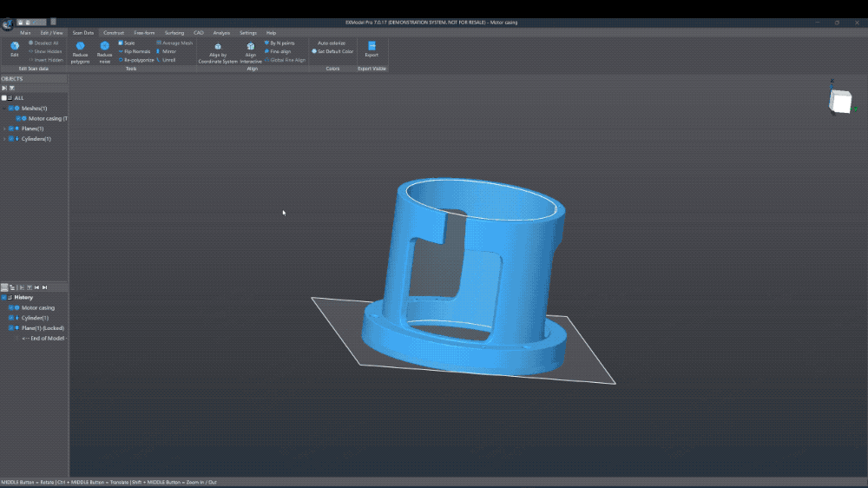Jump to history start with rewind icon
868x488 pixels.
pos(37,287)
